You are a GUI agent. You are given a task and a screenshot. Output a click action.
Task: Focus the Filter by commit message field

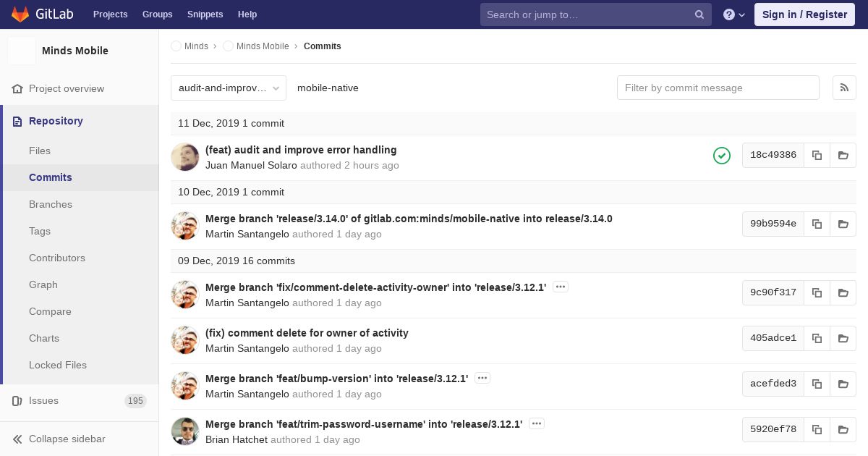[718, 88]
